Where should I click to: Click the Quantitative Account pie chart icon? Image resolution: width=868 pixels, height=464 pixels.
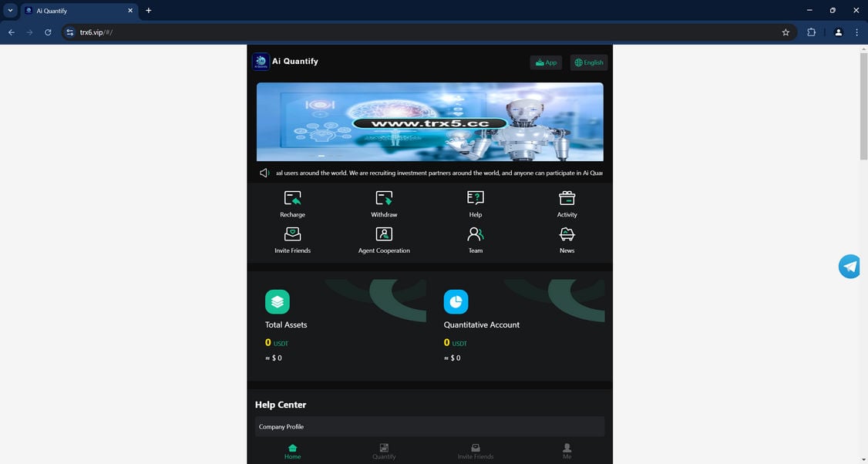point(456,302)
